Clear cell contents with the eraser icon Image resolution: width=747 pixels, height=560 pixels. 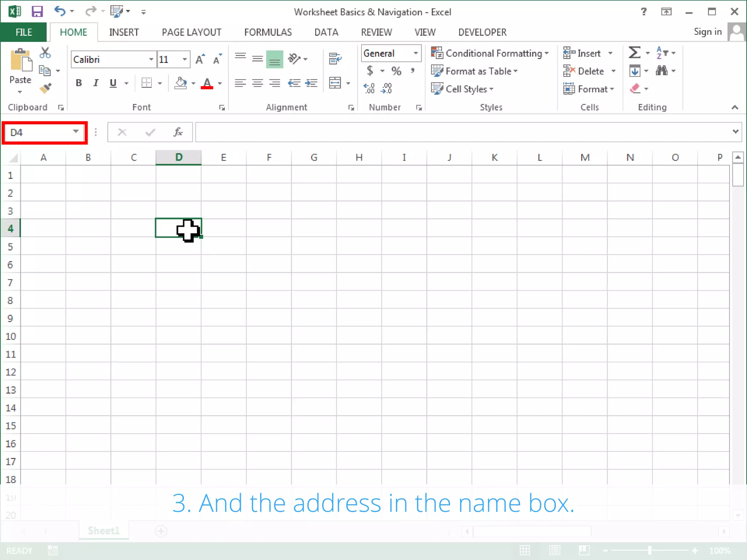[x=635, y=88]
